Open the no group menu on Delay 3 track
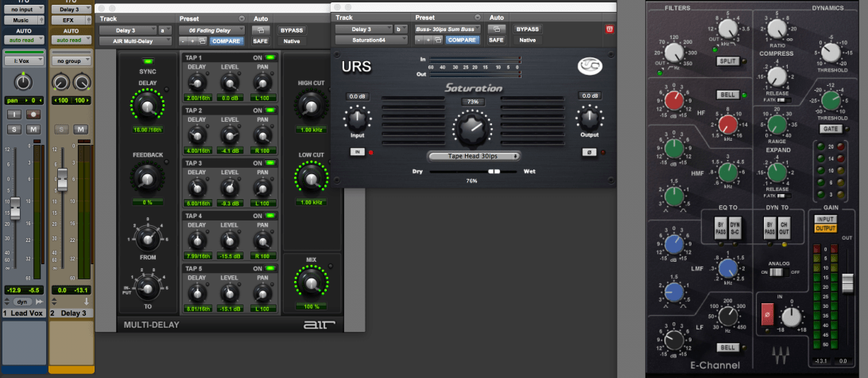The image size is (868, 378). coord(72,60)
